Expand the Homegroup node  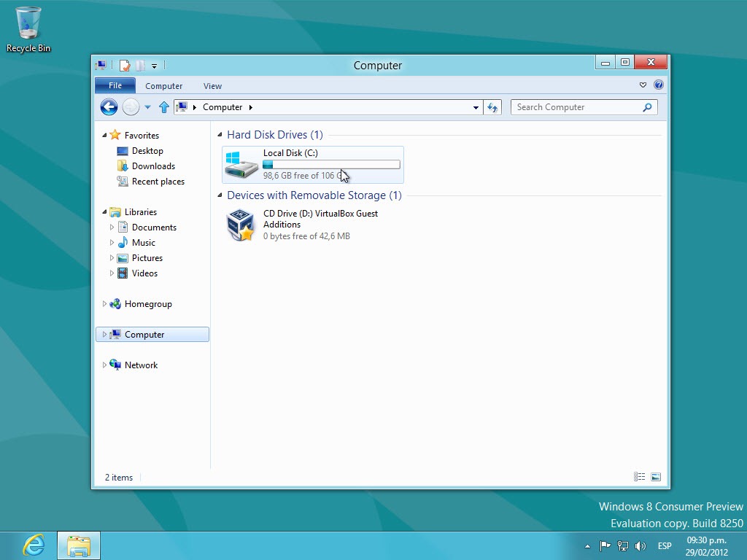point(104,304)
